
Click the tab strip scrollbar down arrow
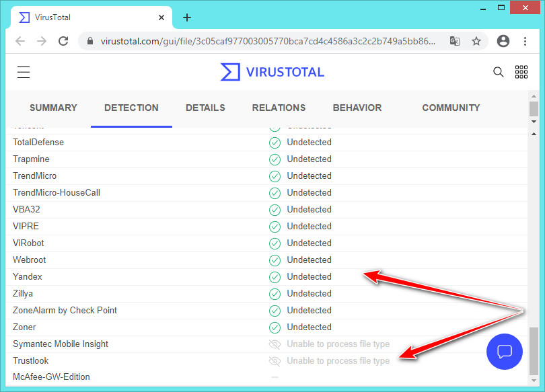pos(534,122)
